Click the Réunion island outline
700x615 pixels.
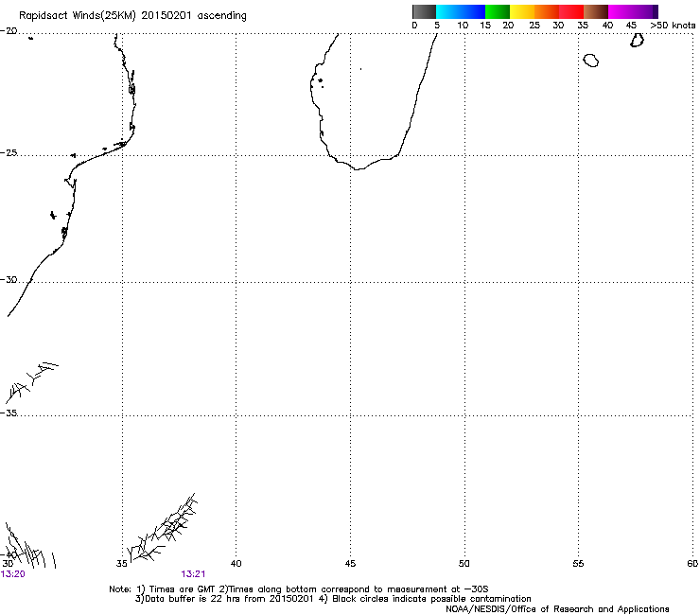coord(591,61)
